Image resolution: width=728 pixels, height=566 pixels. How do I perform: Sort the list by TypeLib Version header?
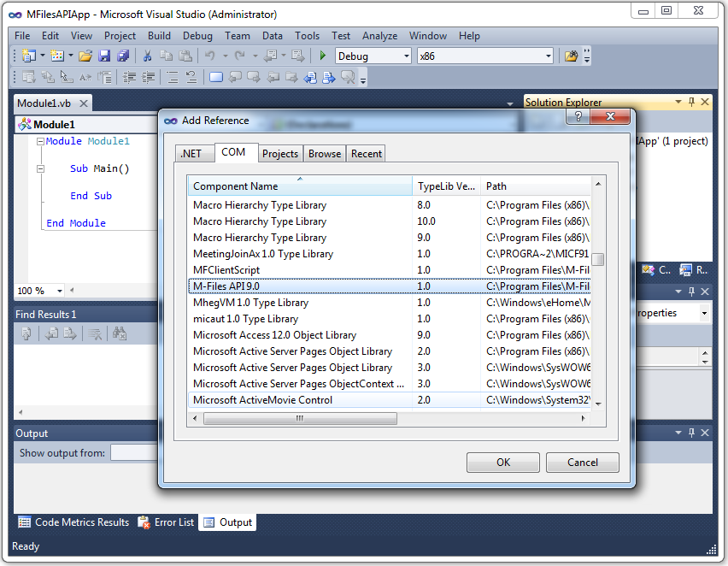pyautogui.click(x=446, y=186)
